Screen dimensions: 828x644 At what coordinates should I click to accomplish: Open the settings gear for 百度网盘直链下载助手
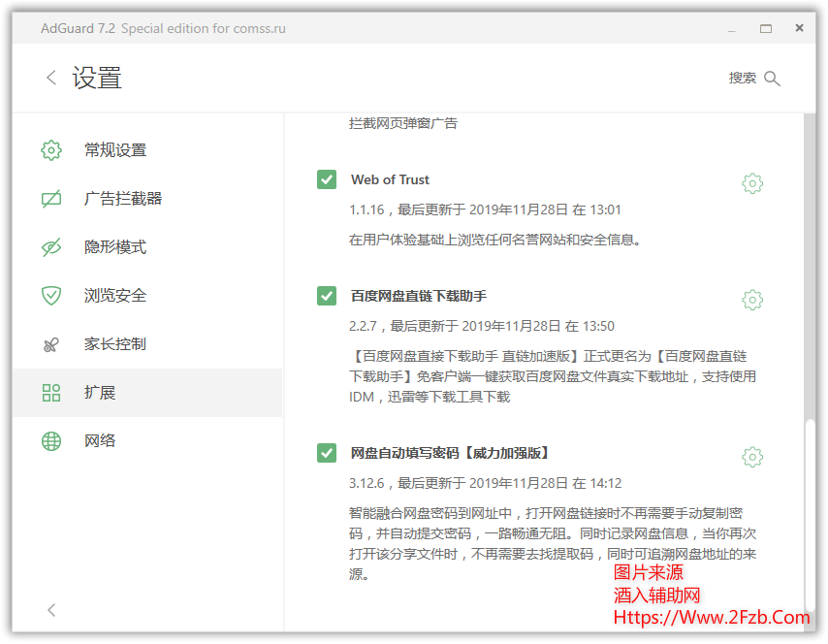(752, 300)
